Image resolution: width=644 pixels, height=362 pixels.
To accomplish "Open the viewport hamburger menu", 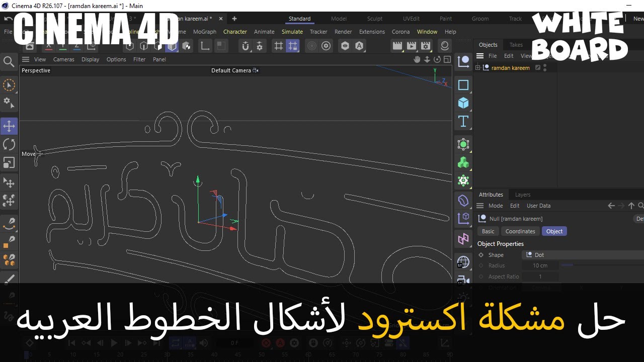I will [x=26, y=59].
